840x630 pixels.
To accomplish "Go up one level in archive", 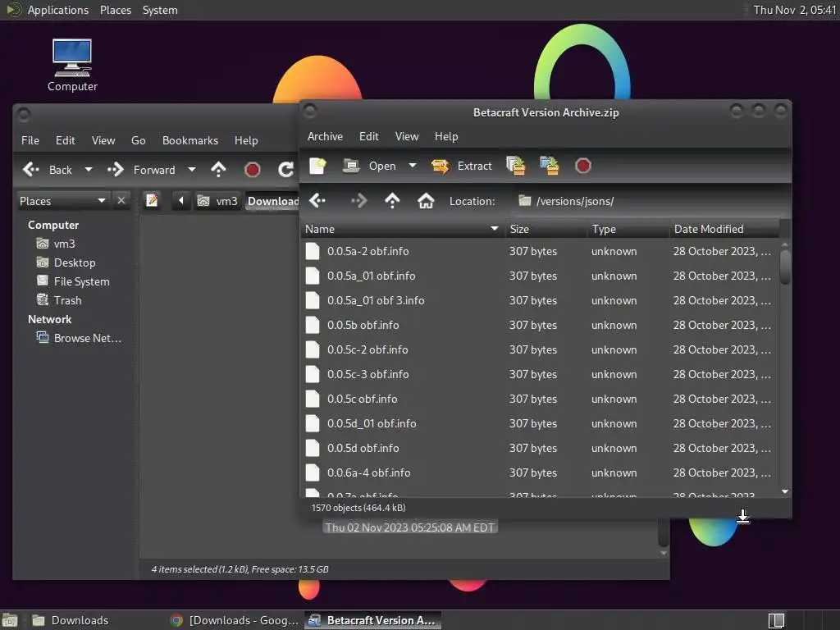I will tap(392, 201).
